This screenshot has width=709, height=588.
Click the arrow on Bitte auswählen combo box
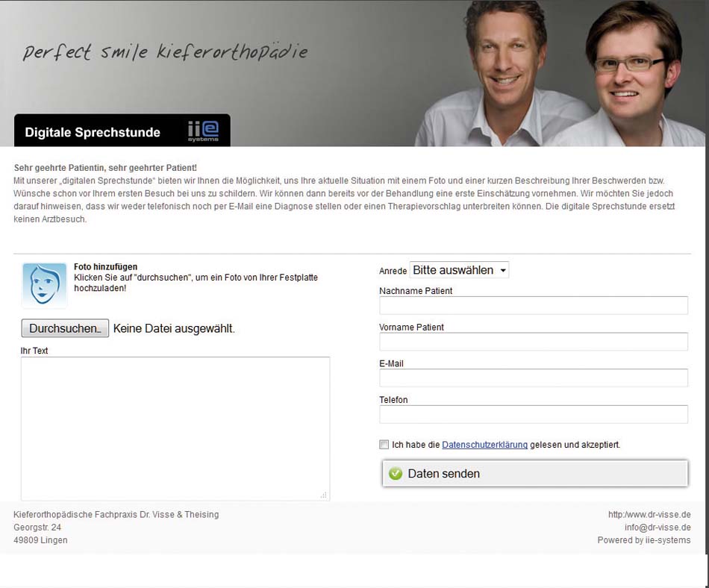(x=503, y=270)
